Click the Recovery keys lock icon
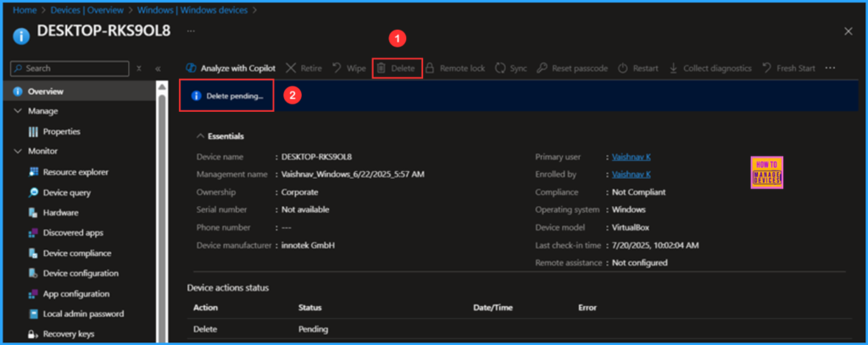868x345 pixels. click(x=33, y=334)
